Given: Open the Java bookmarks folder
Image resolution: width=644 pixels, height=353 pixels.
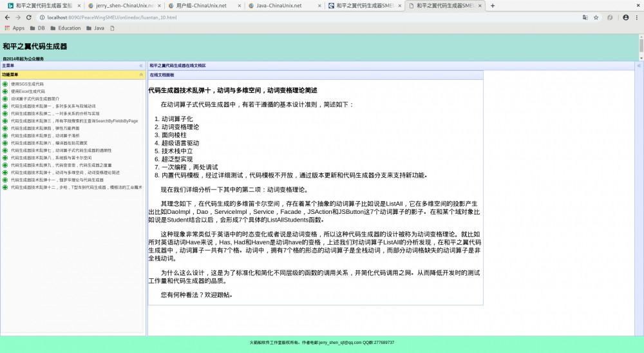Looking at the screenshot, I should 95,28.
